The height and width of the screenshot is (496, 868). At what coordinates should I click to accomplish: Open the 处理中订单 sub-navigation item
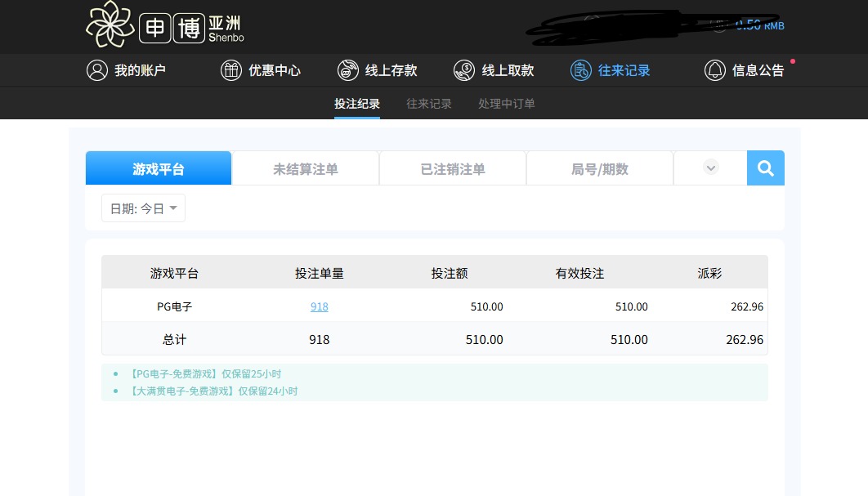click(507, 104)
